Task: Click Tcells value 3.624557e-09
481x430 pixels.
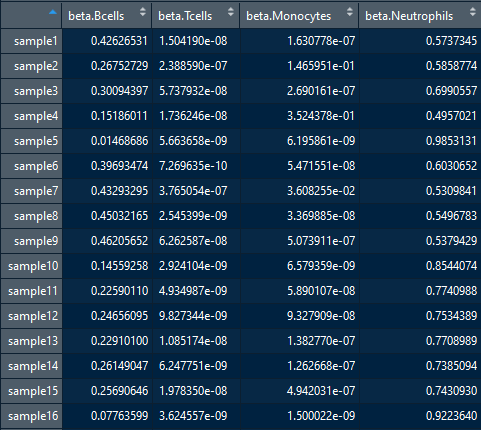Action: [x=193, y=416]
